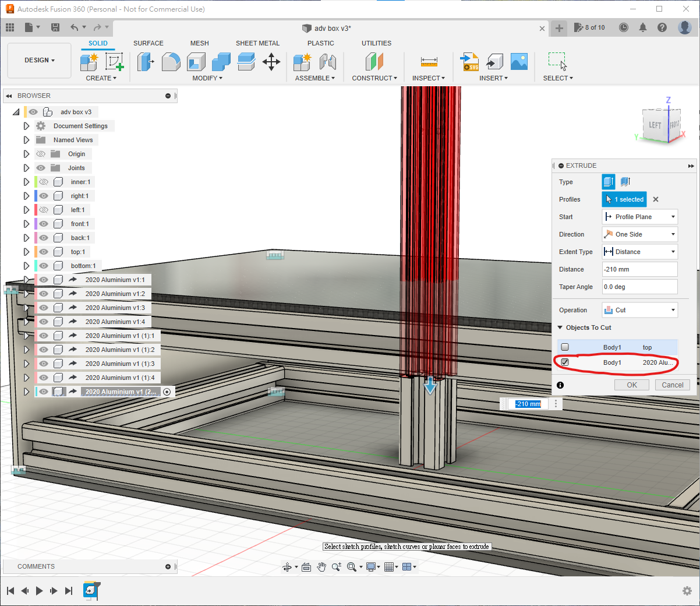700x606 pixels.
Task: Choose the Thin Extrude type icon
Action: [625, 182]
